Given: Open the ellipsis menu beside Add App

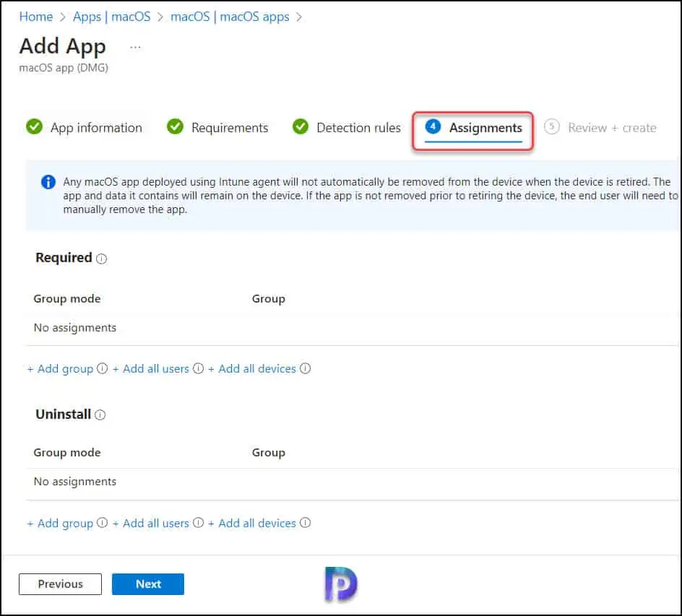Looking at the screenshot, I should [135, 47].
